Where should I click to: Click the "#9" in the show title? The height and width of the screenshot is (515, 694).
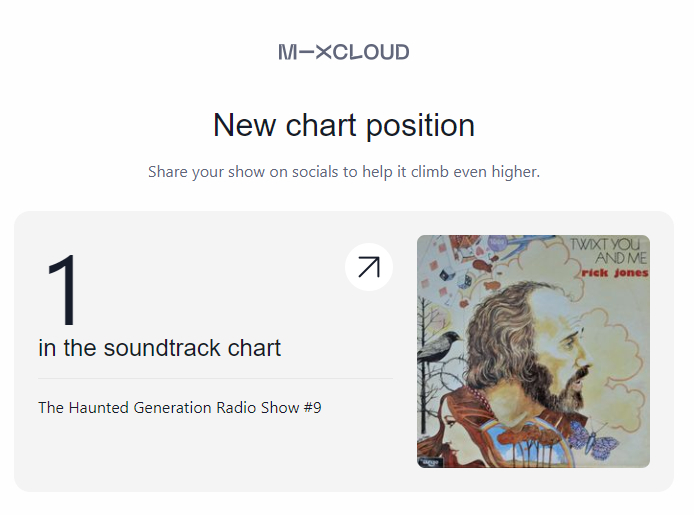pyautogui.click(x=312, y=408)
